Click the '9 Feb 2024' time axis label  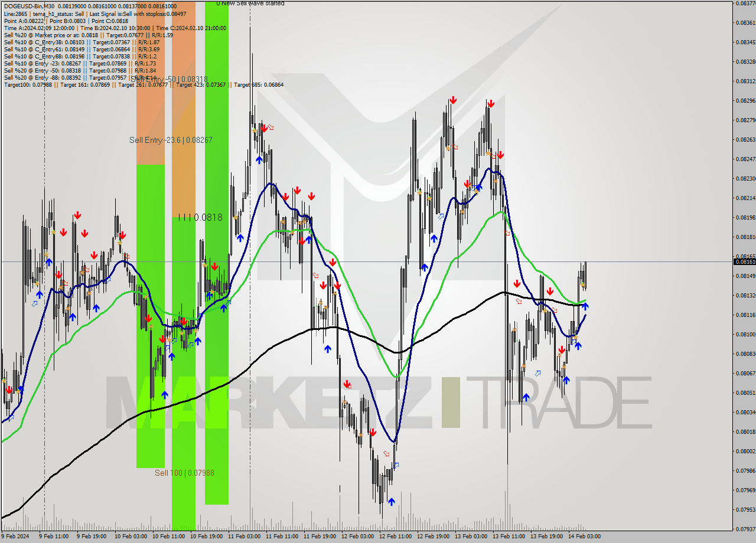coord(15,536)
